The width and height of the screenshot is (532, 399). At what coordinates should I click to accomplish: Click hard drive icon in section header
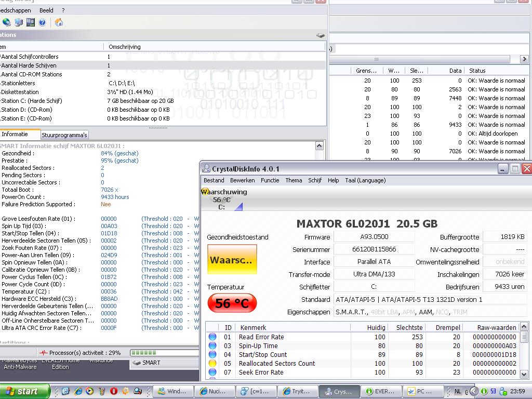click(320, 35)
